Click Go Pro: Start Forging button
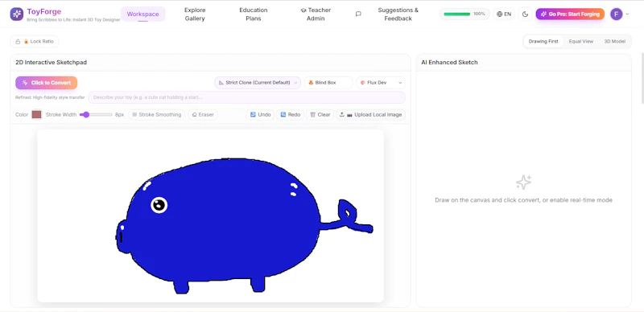This screenshot has width=644, height=312. [570, 14]
